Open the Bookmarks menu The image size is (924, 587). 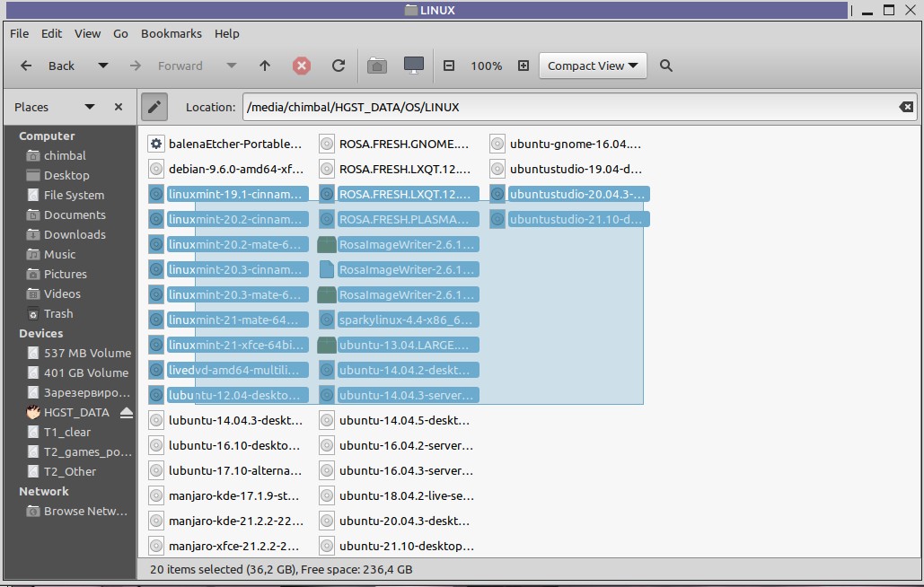[x=171, y=33]
